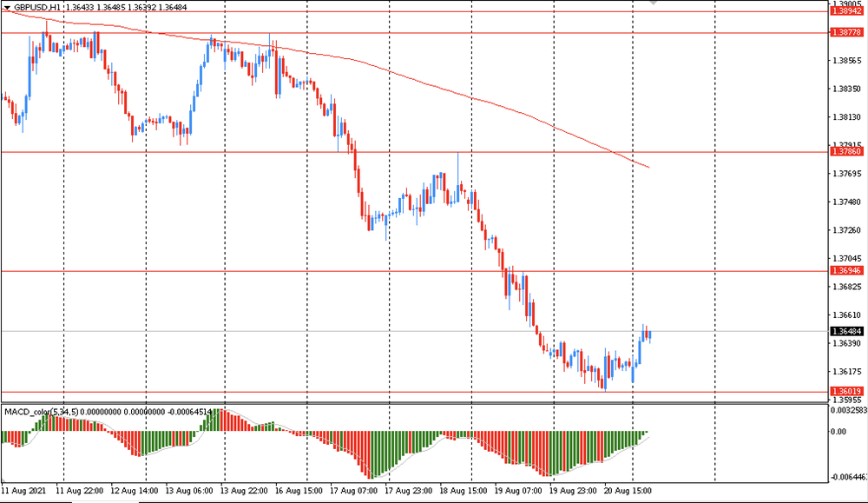Click the 1.37260 price scale value
The height and width of the screenshot is (503, 868).
[x=847, y=230]
